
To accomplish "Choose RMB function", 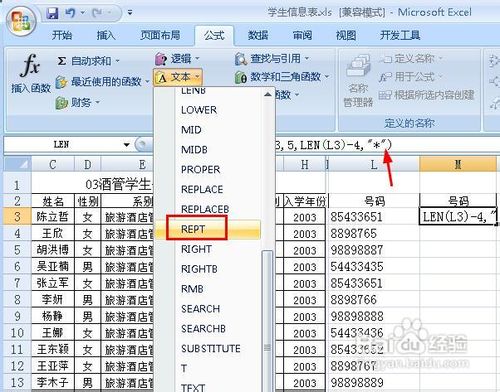I will coord(192,289).
